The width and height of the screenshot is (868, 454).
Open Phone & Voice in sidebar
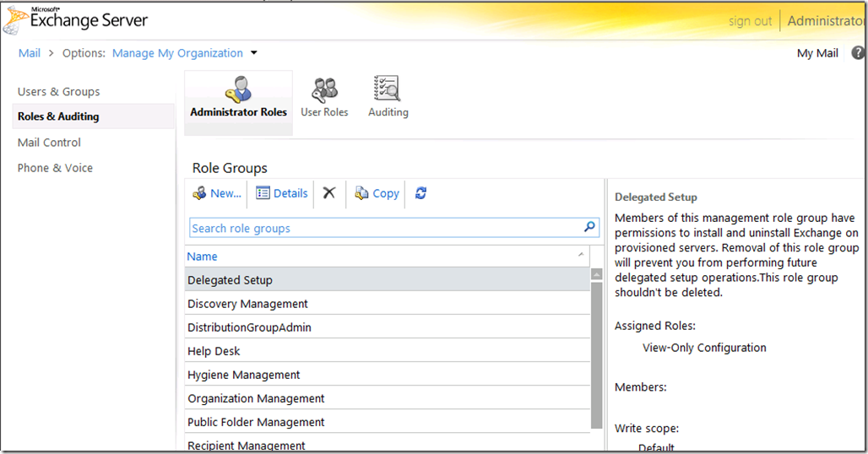tap(55, 168)
